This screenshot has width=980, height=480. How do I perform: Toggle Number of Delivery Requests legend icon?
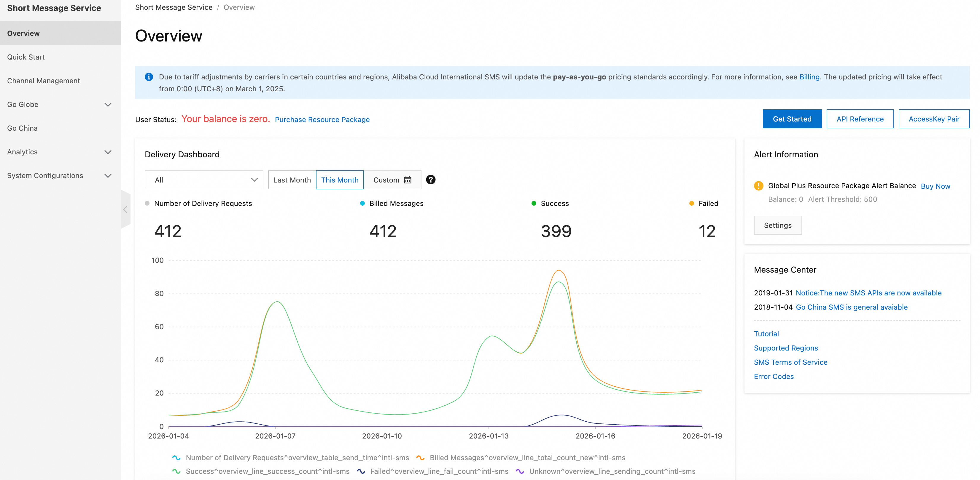point(176,457)
